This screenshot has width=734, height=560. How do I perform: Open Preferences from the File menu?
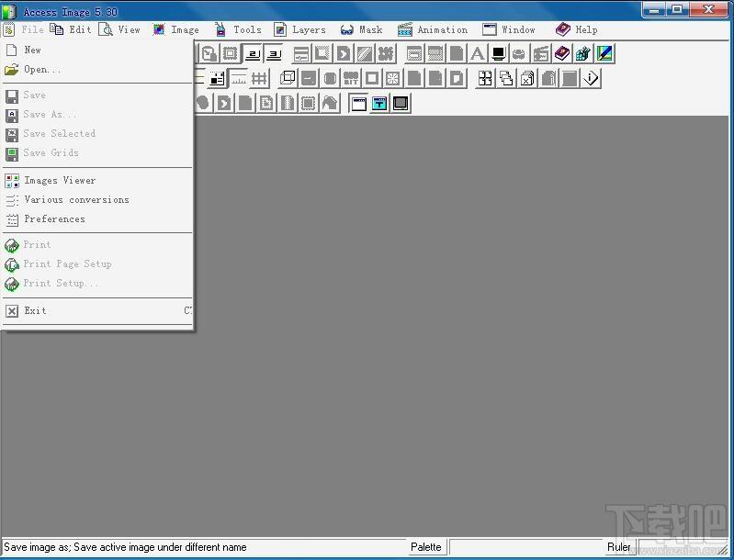[x=97, y=218]
